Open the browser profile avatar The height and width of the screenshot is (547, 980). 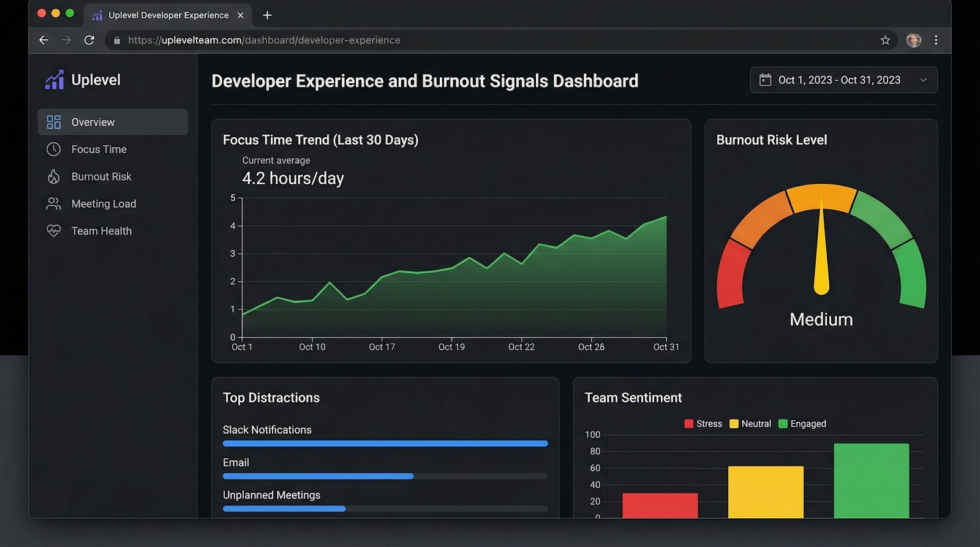click(913, 40)
